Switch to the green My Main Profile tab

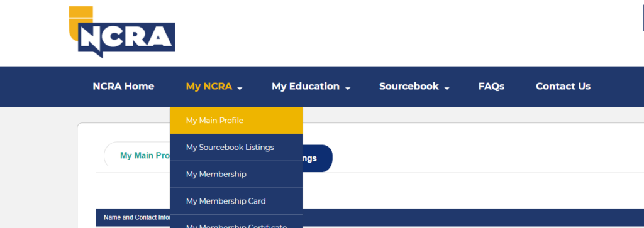point(137,156)
